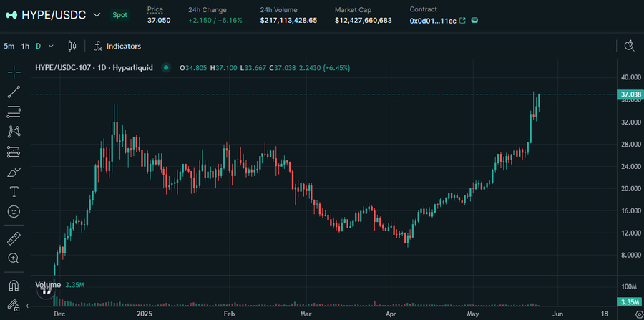The width and height of the screenshot is (644, 320).
Task: Click the contract address 0x0d01...11ec
Action: pos(433,21)
